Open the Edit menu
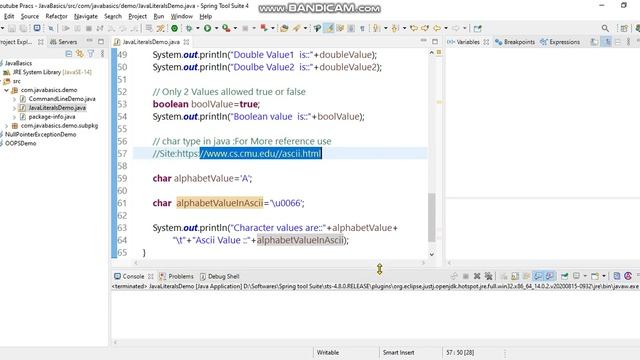This screenshot has height=360, width=640. coord(9,16)
